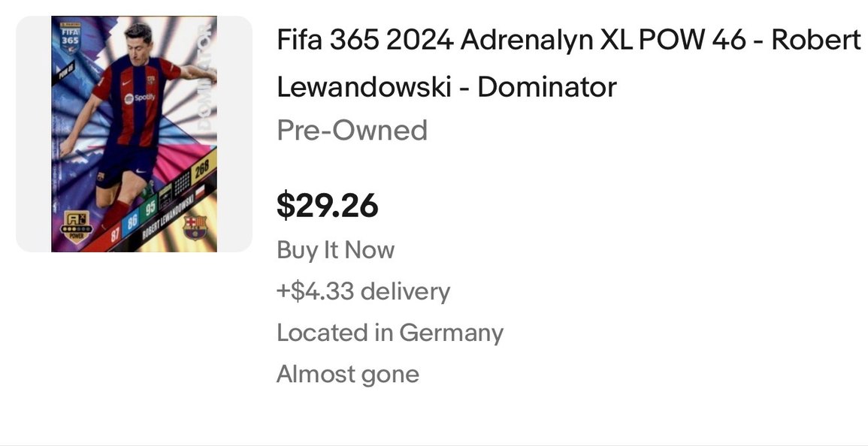Click the Almost gone status text

click(x=347, y=374)
